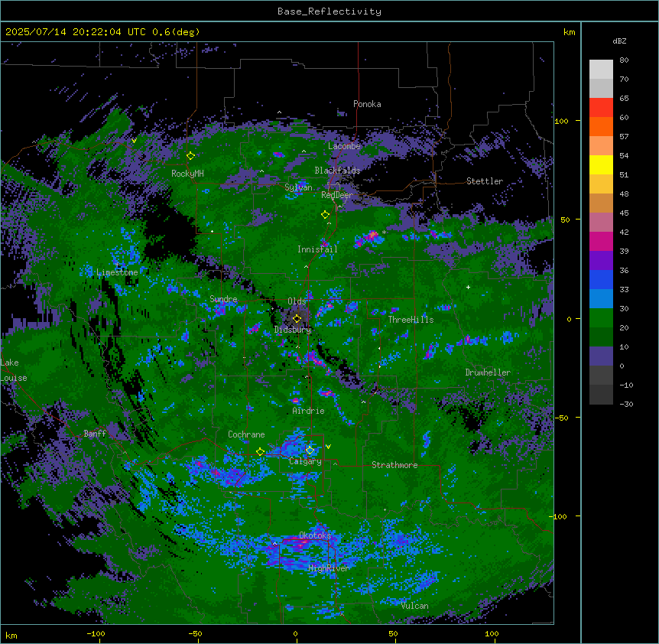
Task: Click the red 65 dBZ legend swatch
Action: click(x=601, y=108)
